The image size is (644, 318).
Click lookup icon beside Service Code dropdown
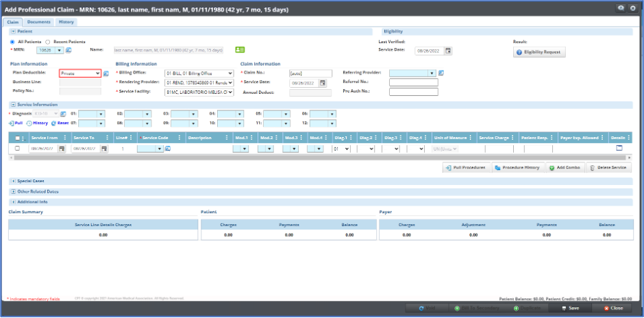(x=168, y=149)
